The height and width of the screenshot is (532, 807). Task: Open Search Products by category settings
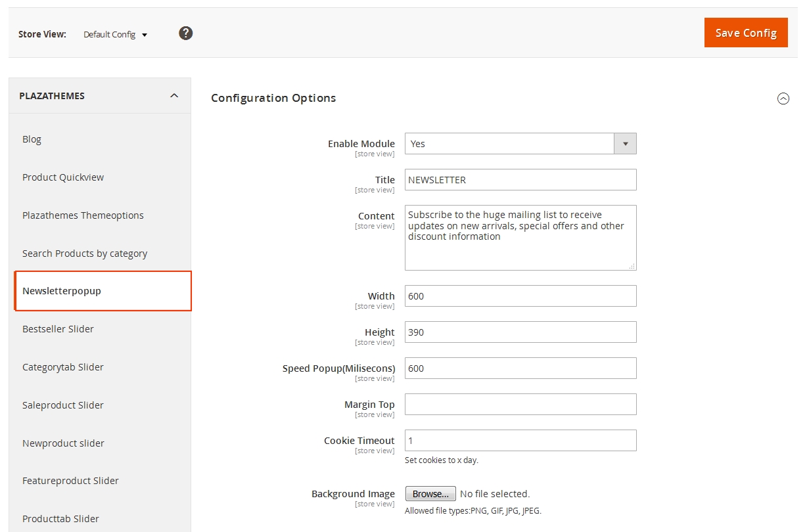pyautogui.click(x=85, y=254)
